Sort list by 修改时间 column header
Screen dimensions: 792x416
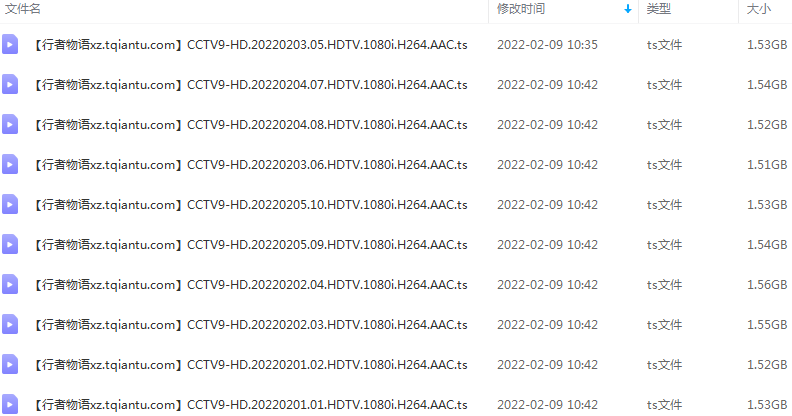[x=521, y=9]
